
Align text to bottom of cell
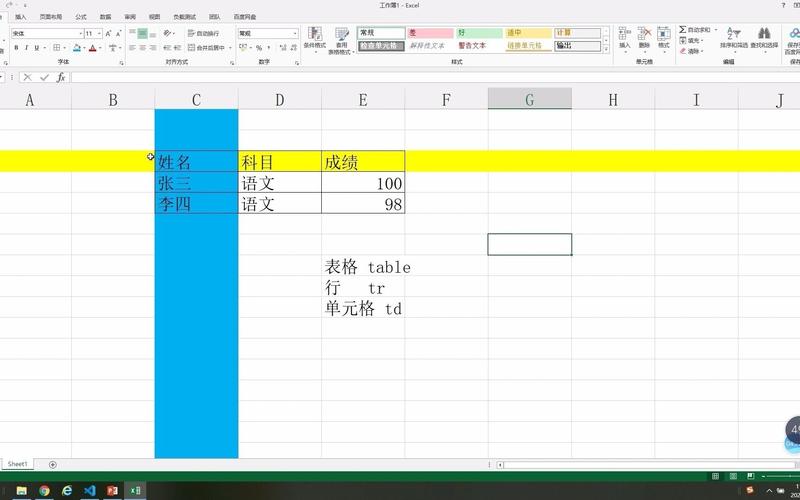point(153,33)
